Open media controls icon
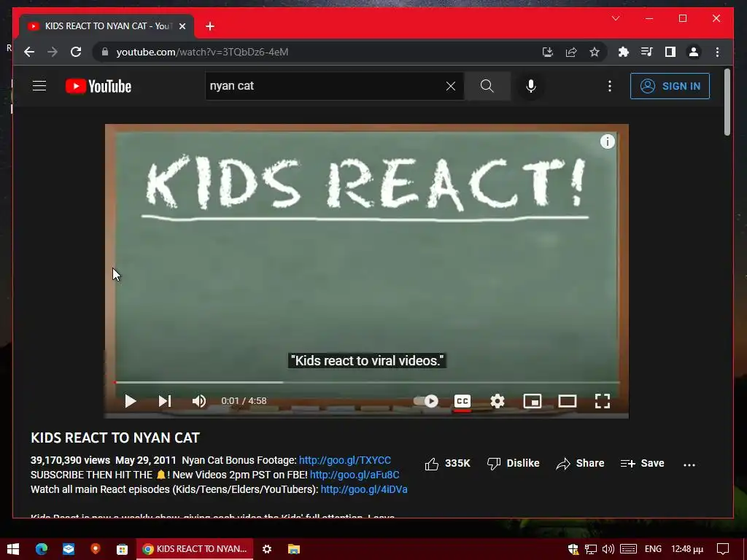 pyautogui.click(x=646, y=52)
